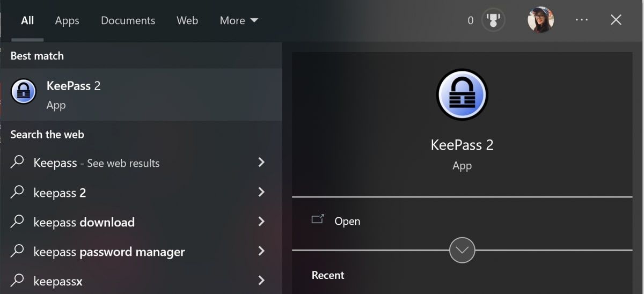644x294 pixels.
Task: Open KeePass 2 best match result
Action: (x=141, y=94)
